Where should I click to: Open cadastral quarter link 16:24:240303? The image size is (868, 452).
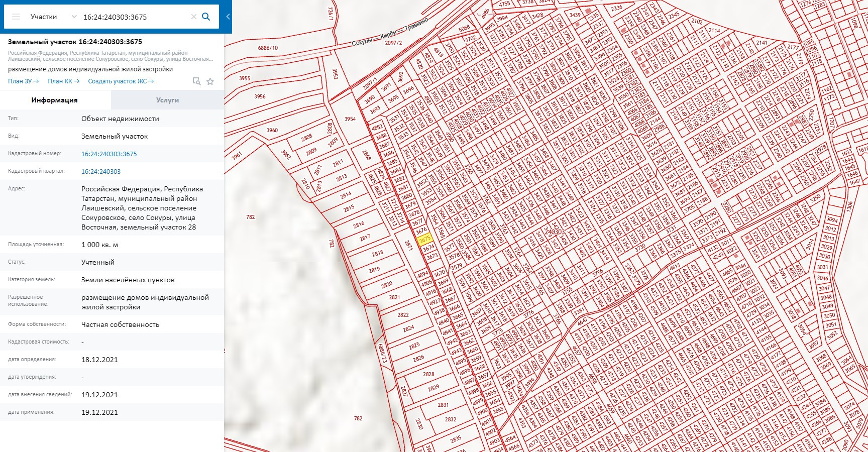pyautogui.click(x=101, y=171)
